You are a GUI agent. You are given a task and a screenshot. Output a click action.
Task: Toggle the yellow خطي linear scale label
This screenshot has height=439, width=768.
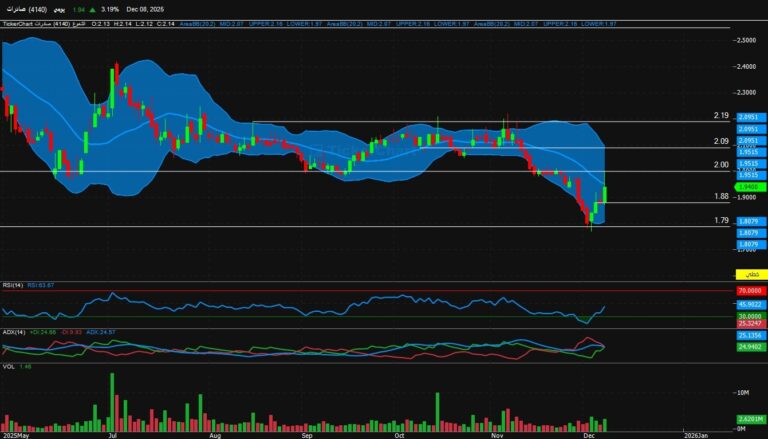pos(748,273)
